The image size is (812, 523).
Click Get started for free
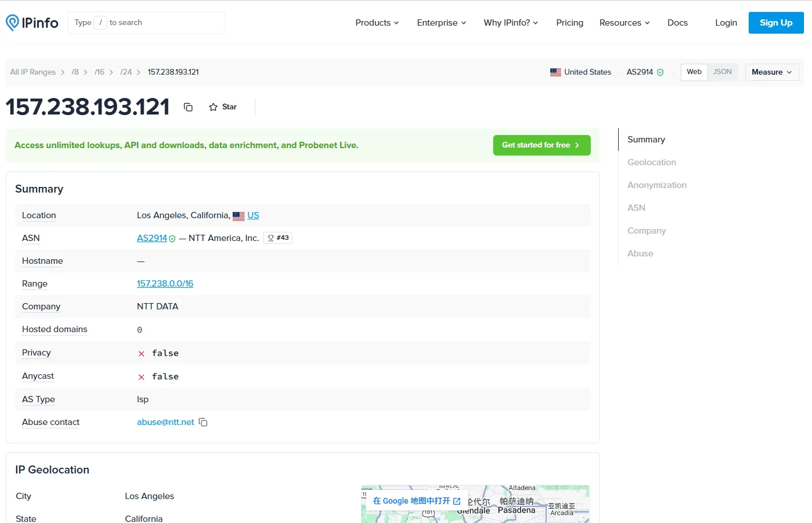click(542, 145)
